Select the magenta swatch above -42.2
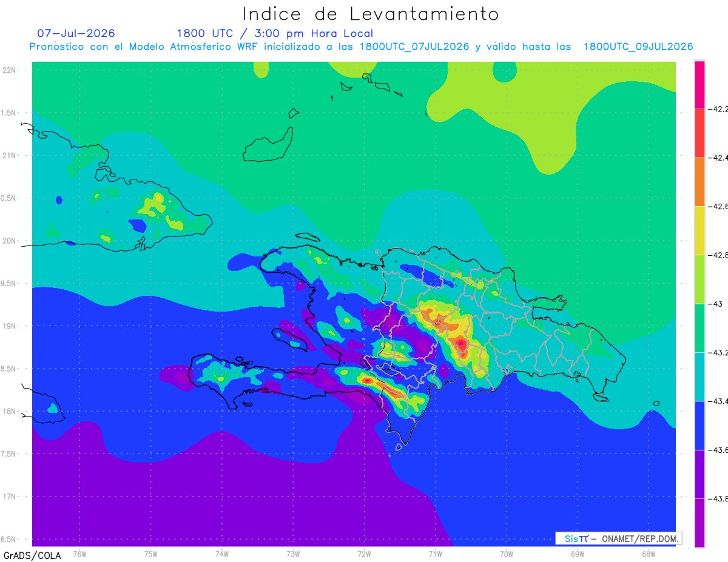728x562 pixels. coord(699,84)
